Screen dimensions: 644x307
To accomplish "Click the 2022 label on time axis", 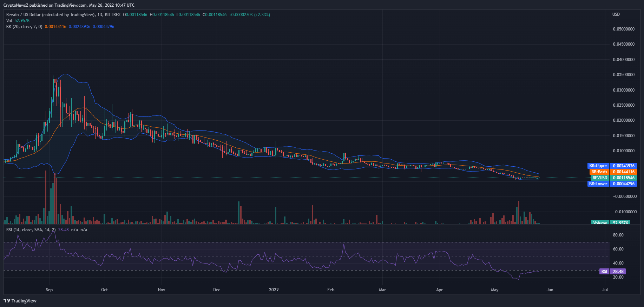I will [x=274, y=290].
